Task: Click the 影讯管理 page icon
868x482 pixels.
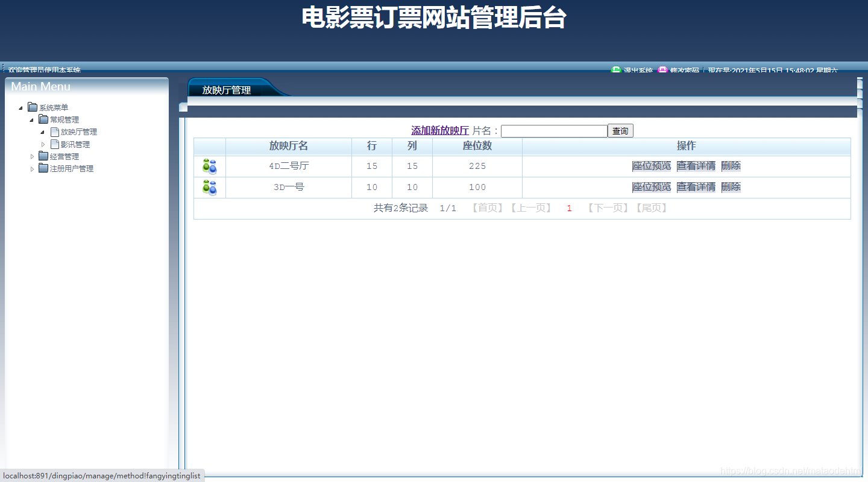Action: [55, 144]
